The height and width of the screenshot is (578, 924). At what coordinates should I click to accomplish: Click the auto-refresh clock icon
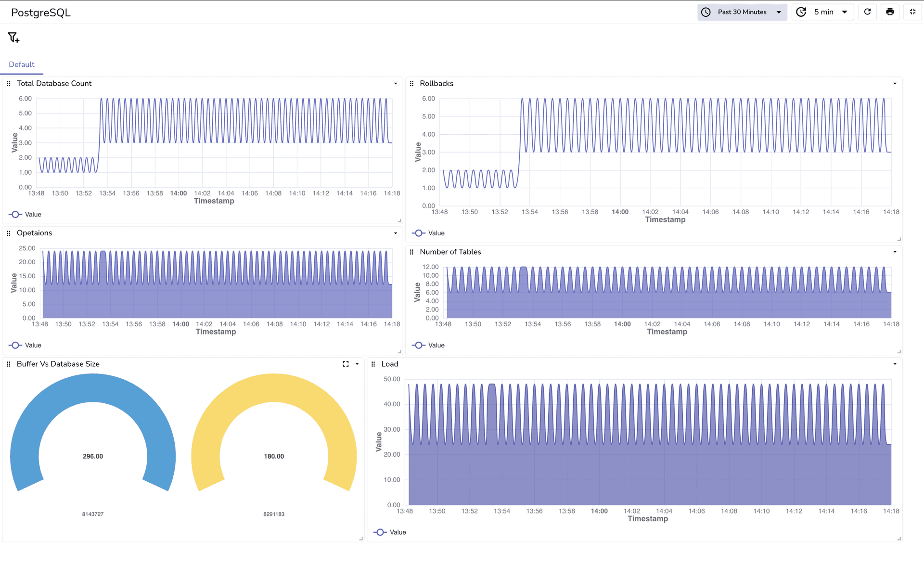pyautogui.click(x=801, y=12)
